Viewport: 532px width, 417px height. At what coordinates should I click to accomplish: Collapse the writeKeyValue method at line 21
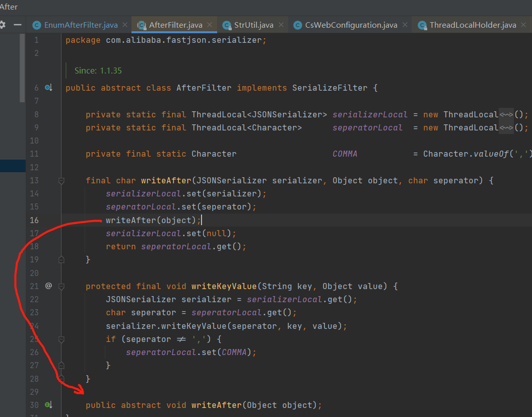tap(61, 287)
